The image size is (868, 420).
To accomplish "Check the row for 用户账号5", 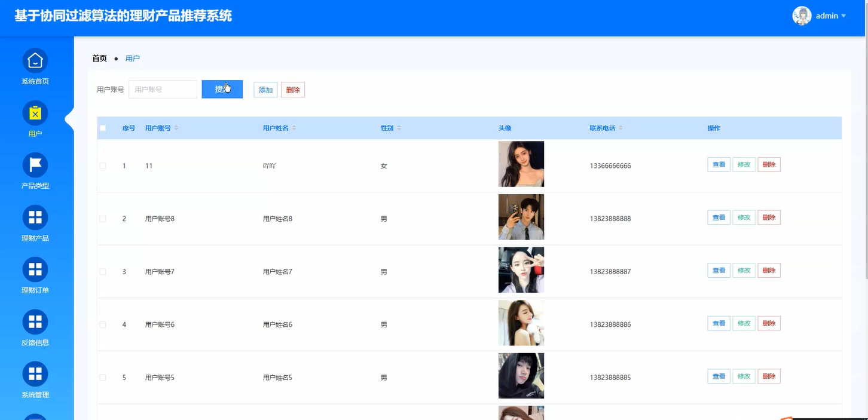I will click(103, 378).
